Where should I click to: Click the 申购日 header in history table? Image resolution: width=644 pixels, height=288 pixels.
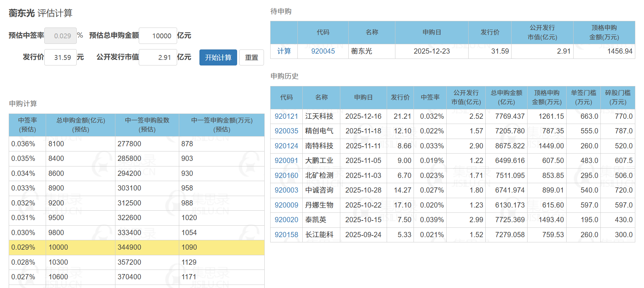(x=363, y=98)
